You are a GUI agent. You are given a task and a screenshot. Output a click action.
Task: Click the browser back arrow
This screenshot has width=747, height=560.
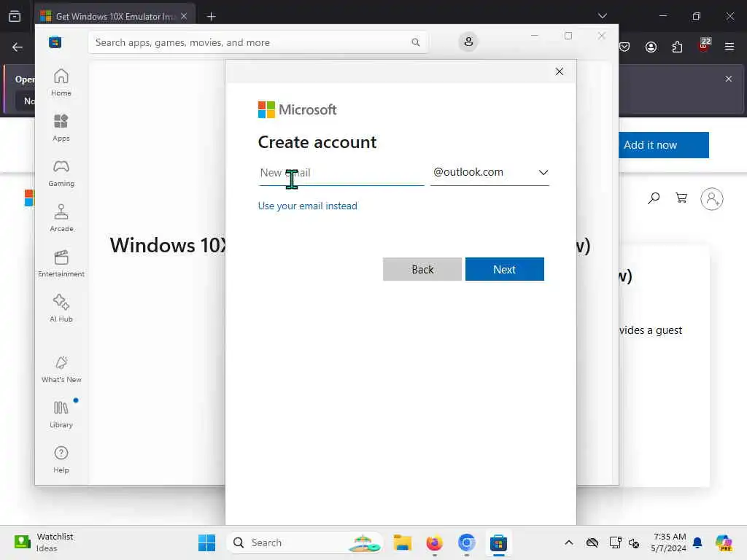[x=18, y=47]
